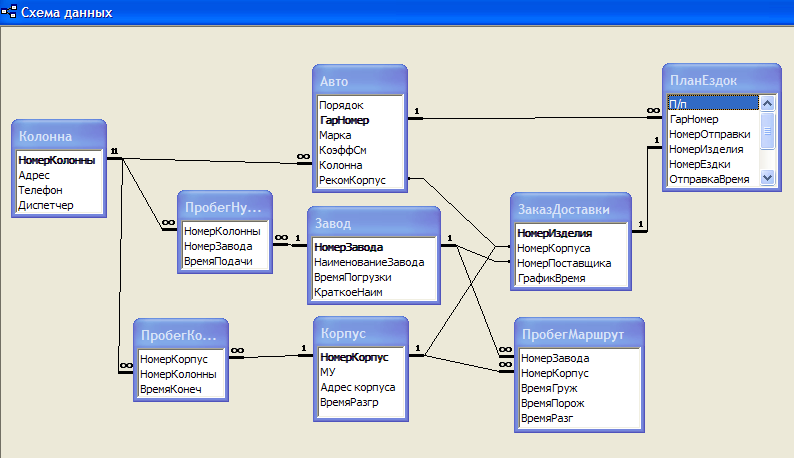The image size is (794, 458).
Task: Select НомерКорпус field in ПробегМаршрут table
Action: point(579,373)
